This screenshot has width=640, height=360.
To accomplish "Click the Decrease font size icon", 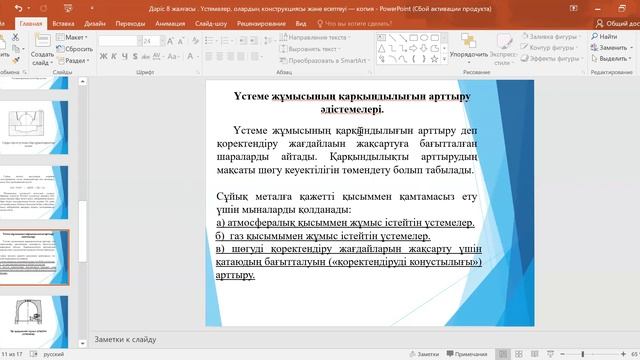I will point(181,41).
